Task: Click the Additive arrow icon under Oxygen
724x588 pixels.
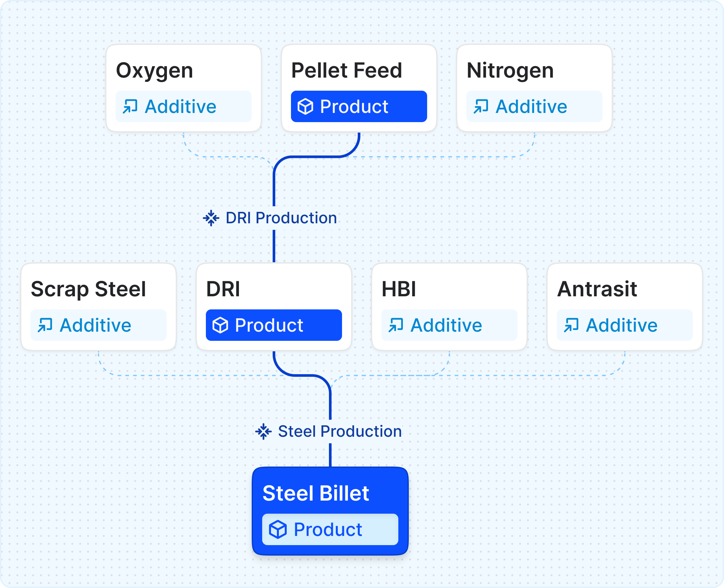Action: coord(130,106)
